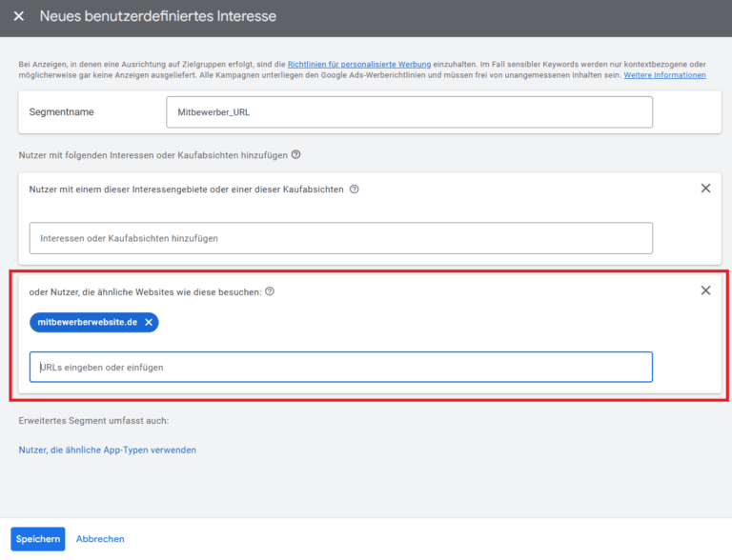
Task: Click the Erweitertes Segment umfasst auch text
Action: [93, 420]
